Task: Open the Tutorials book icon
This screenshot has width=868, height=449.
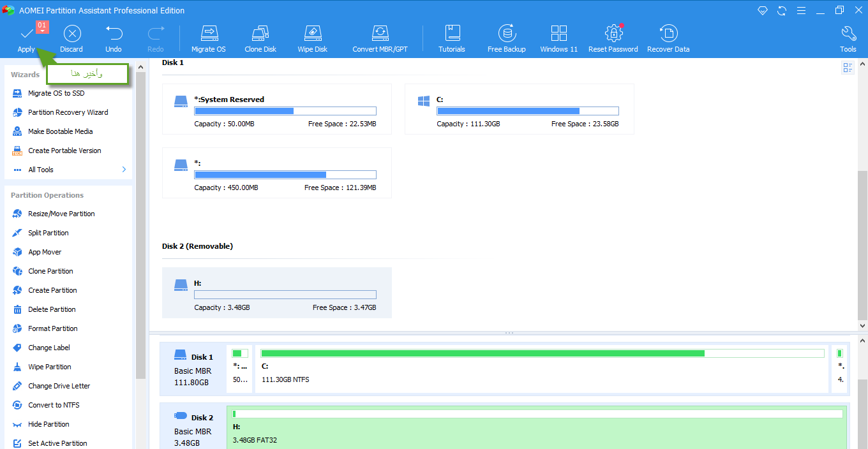Action: [453, 33]
